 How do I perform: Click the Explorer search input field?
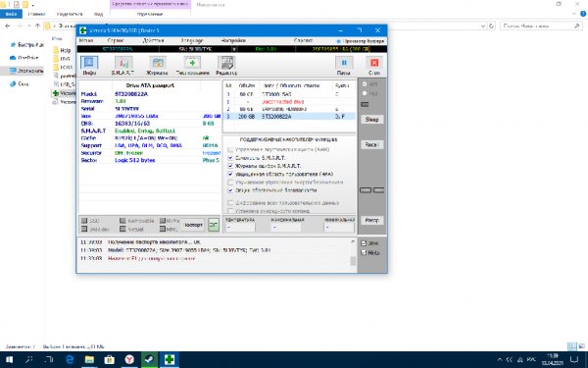[537, 26]
